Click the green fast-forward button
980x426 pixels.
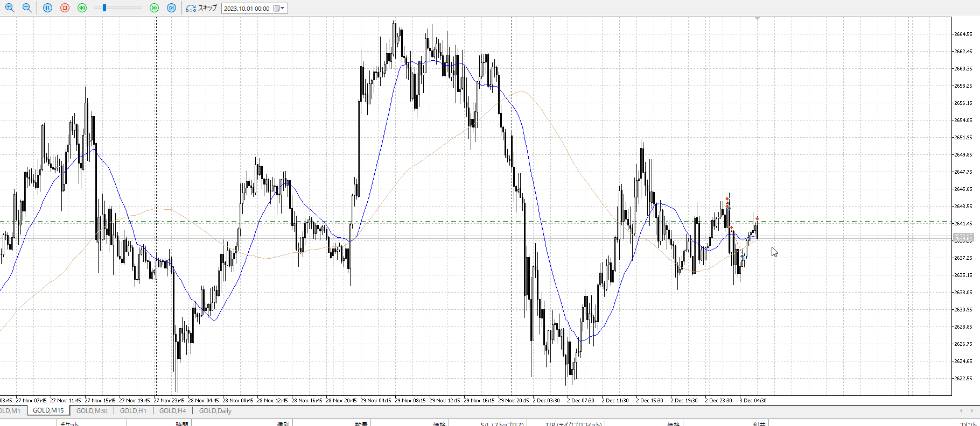154,8
